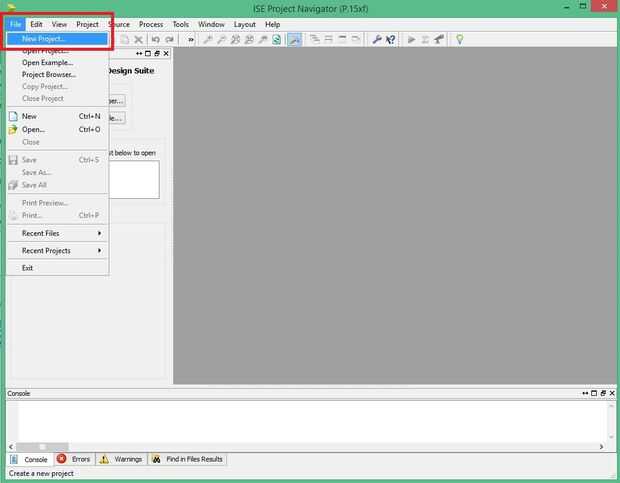The height and width of the screenshot is (483, 620).
Task: Click the Expand All hierarchy icon
Action: (x=315, y=39)
